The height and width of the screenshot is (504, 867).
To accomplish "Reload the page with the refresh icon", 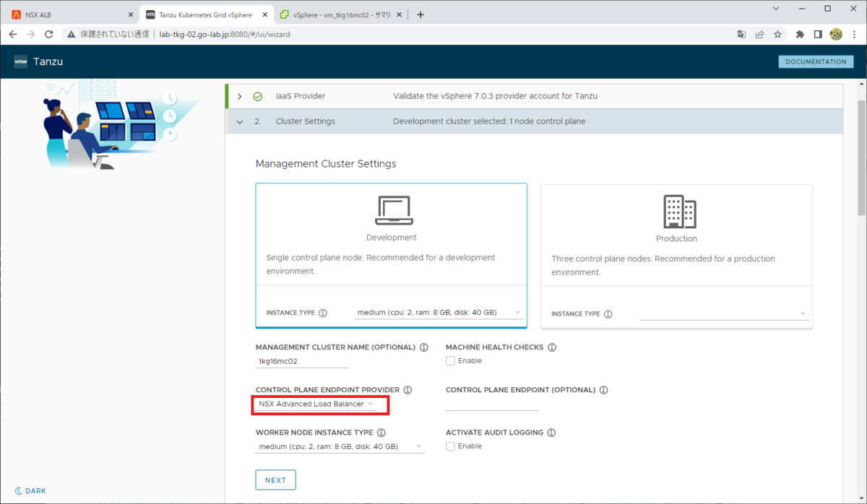I will [x=49, y=34].
